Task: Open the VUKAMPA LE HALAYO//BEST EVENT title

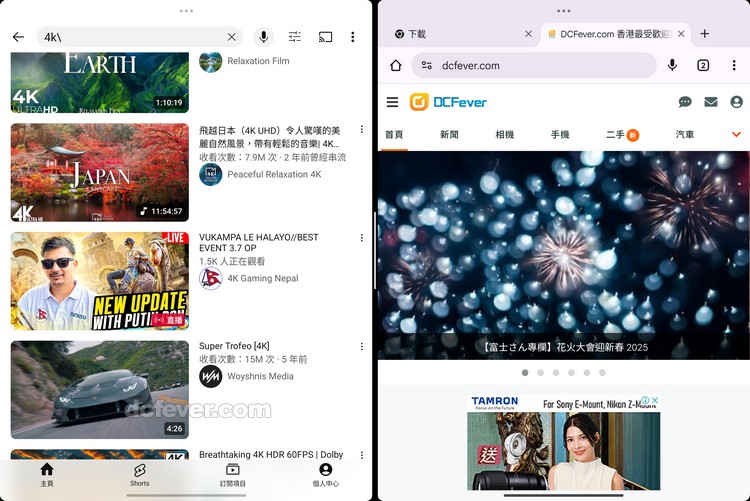Action: (x=259, y=243)
